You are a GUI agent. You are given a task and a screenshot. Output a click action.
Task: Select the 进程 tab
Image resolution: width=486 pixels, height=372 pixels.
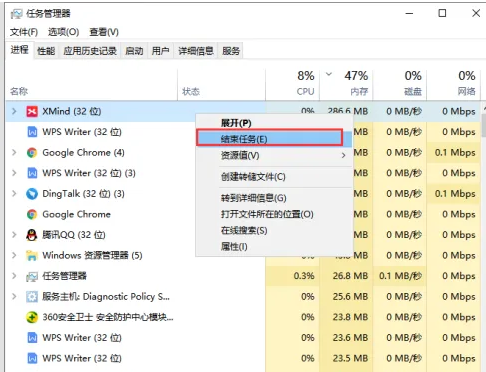(19, 50)
